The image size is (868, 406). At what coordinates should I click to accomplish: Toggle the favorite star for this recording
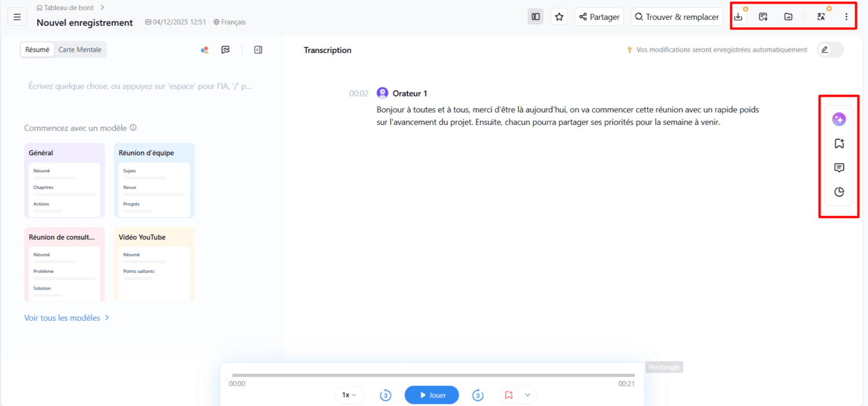[x=559, y=16]
